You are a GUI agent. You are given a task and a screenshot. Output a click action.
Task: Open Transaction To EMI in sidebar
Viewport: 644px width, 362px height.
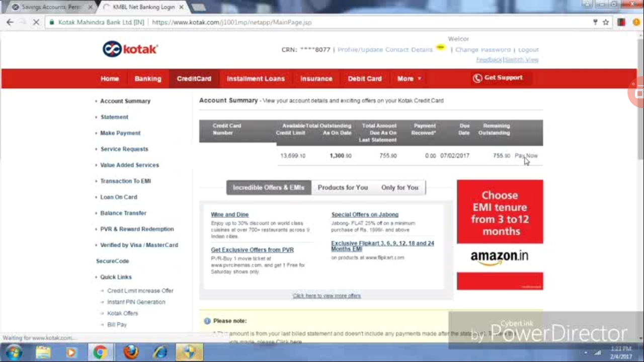pyautogui.click(x=125, y=181)
